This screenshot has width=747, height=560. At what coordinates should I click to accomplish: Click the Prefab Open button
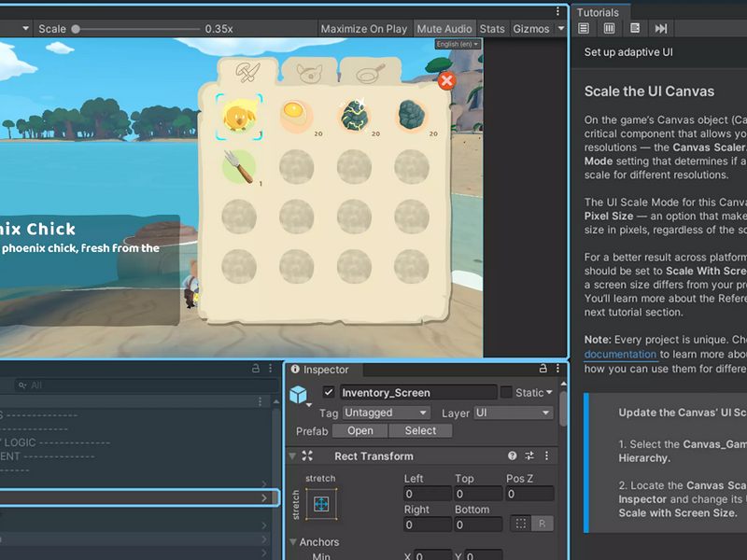[360, 430]
